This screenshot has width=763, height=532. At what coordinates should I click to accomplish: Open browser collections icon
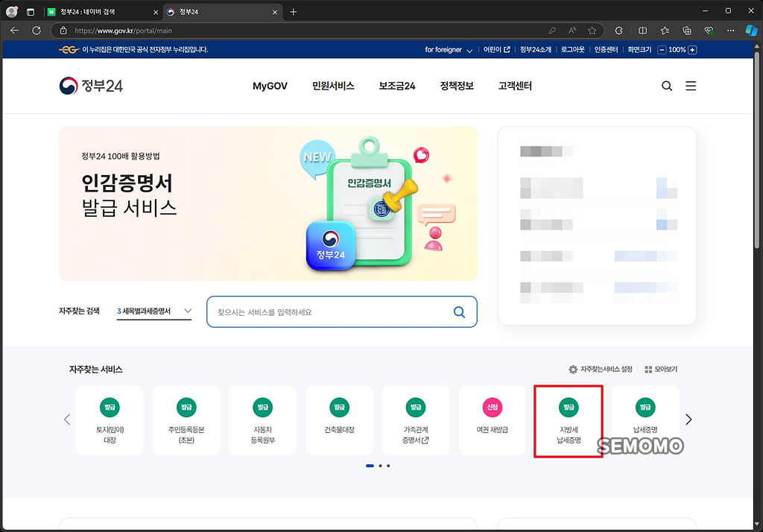pyautogui.click(x=686, y=31)
